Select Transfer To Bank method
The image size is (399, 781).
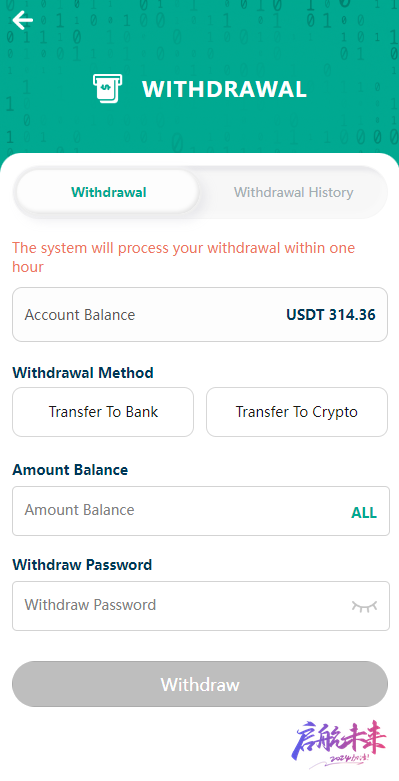coord(103,412)
